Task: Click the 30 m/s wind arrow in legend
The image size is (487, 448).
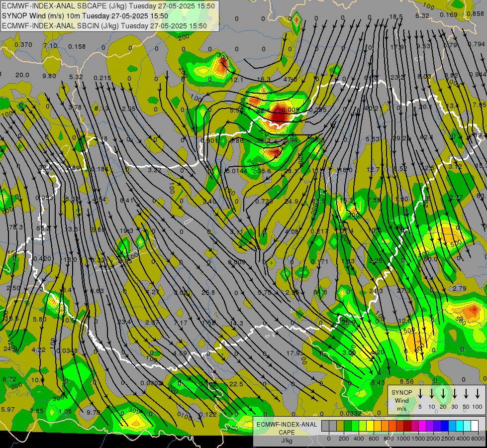Action: tap(454, 394)
